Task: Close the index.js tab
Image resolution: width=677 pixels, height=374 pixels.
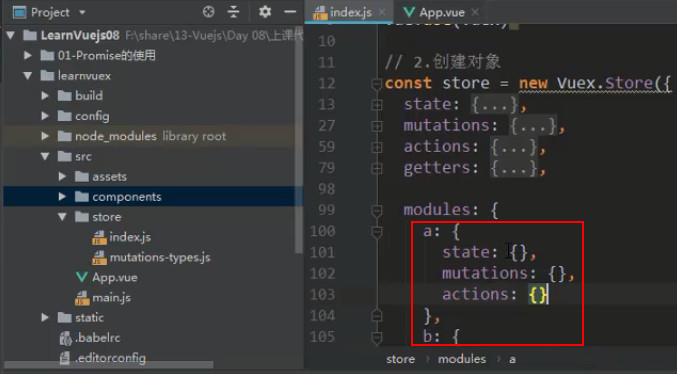Action: point(382,12)
